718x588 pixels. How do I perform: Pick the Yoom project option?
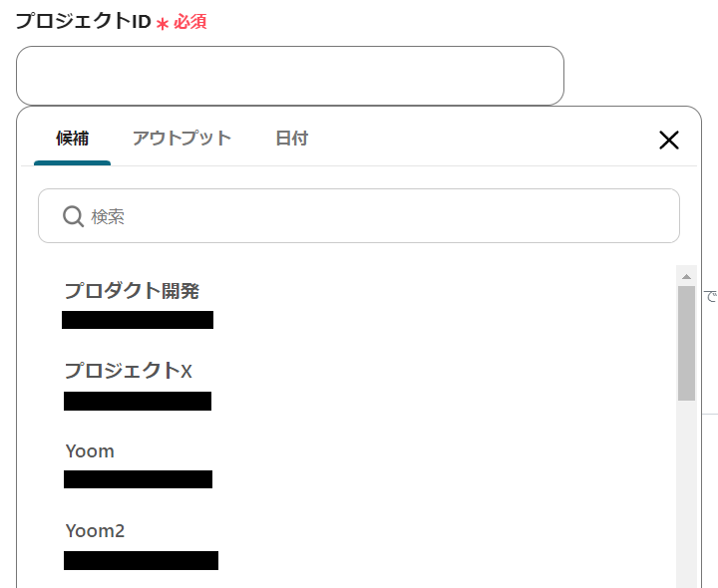pyautogui.click(x=90, y=451)
